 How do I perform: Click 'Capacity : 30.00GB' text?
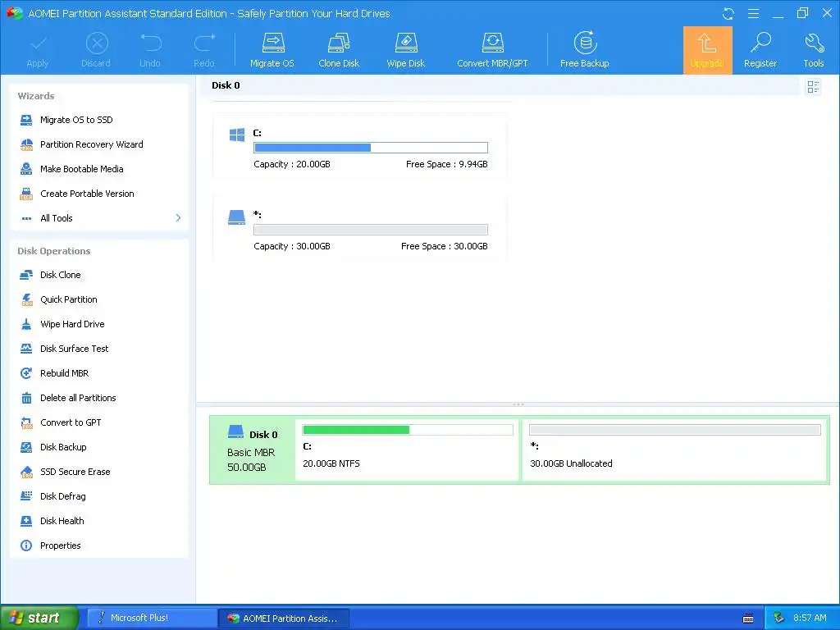click(x=292, y=246)
